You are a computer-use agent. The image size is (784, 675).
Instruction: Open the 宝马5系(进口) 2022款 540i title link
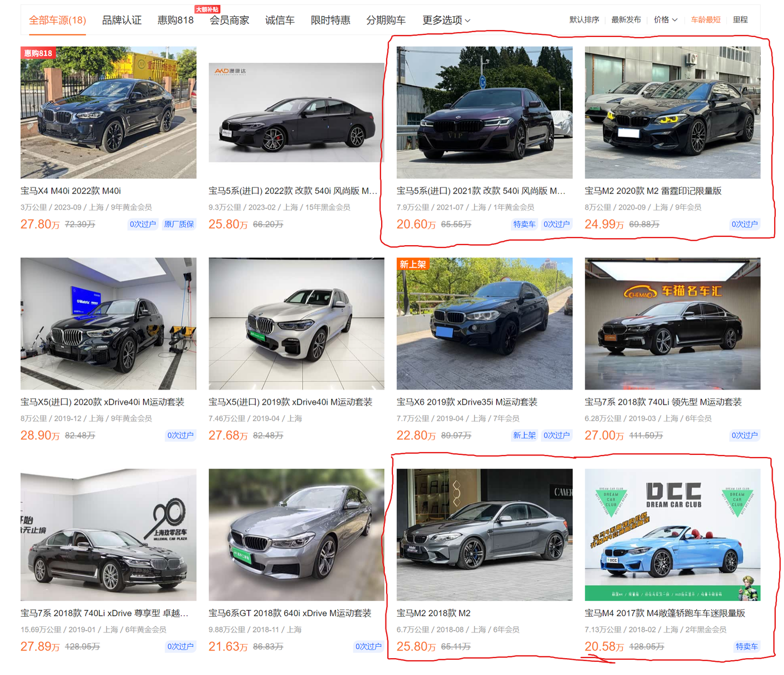(x=293, y=191)
